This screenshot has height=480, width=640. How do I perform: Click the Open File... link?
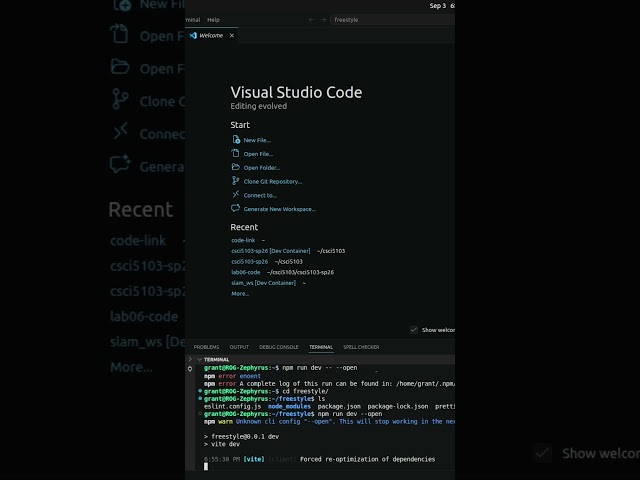point(258,154)
